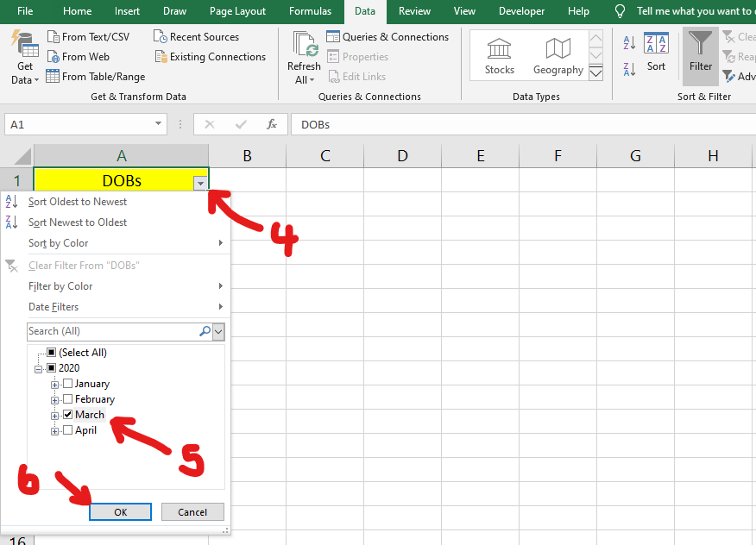Expand the January tree node
Image resolution: width=756 pixels, height=545 pixels.
pyautogui.click(x=54, y=385)
